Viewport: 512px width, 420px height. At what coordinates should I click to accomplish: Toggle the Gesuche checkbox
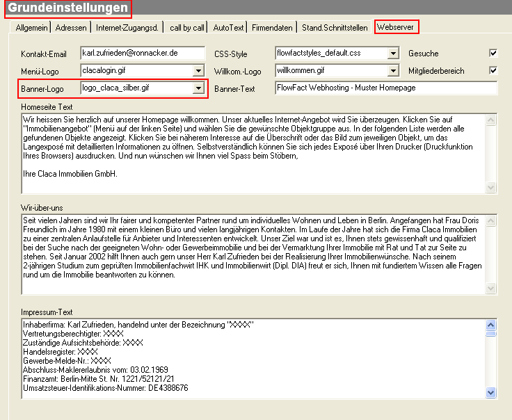tap(493, 53)
